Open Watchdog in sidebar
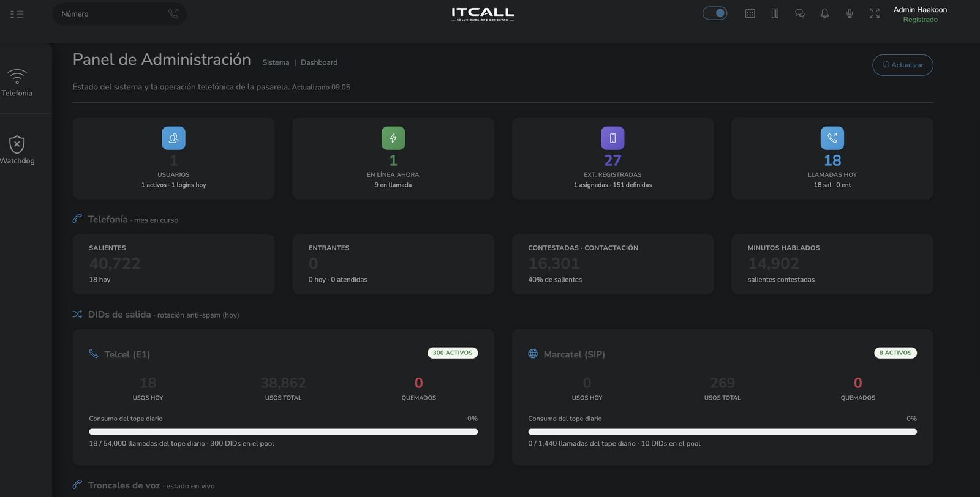This screenshot has height=497, width=980. 17,150
